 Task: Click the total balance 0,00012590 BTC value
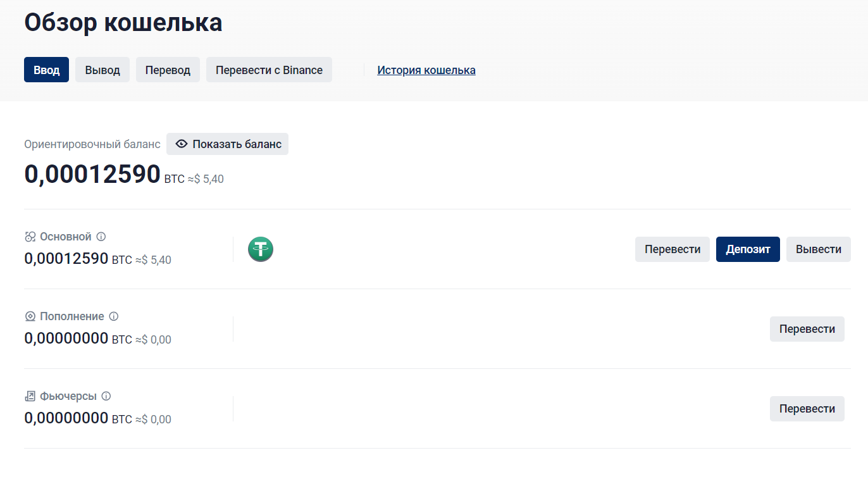[x=92, y=174]
